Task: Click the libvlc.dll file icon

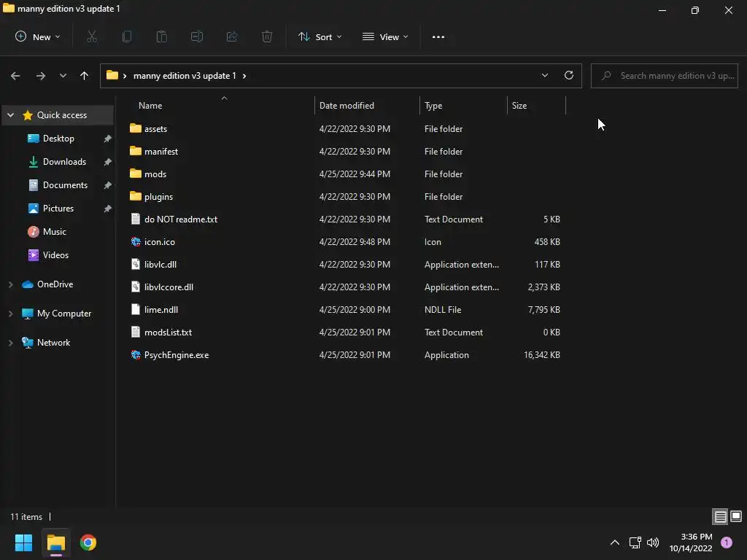Action: [x=136, y=264]
